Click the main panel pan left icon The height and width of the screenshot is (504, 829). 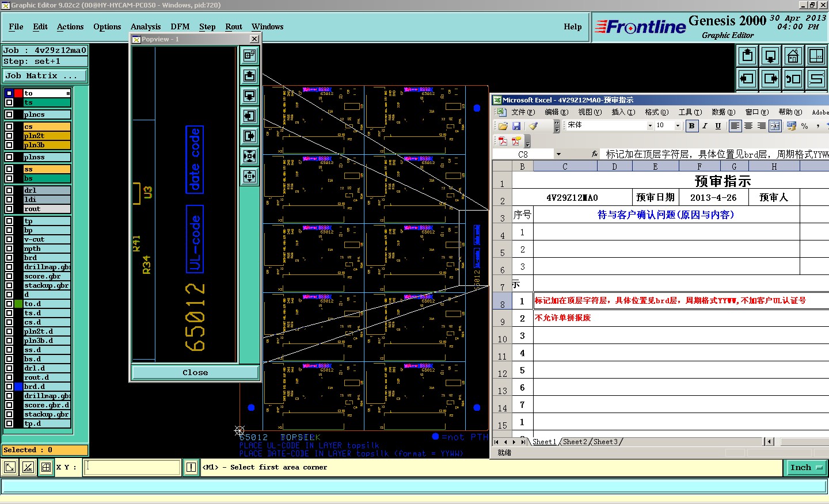[x=747, y=78]
